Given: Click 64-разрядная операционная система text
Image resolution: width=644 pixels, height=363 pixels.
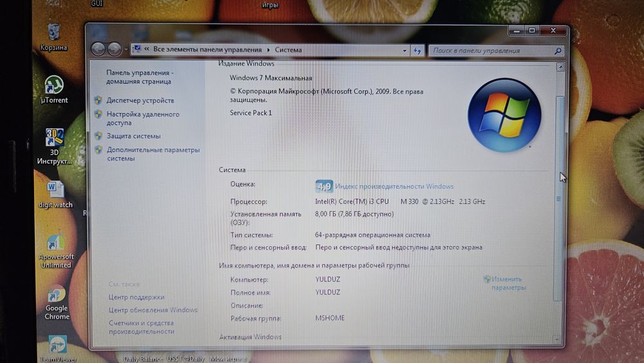Looking at the screenshot, I should click(x=372, y=235).
